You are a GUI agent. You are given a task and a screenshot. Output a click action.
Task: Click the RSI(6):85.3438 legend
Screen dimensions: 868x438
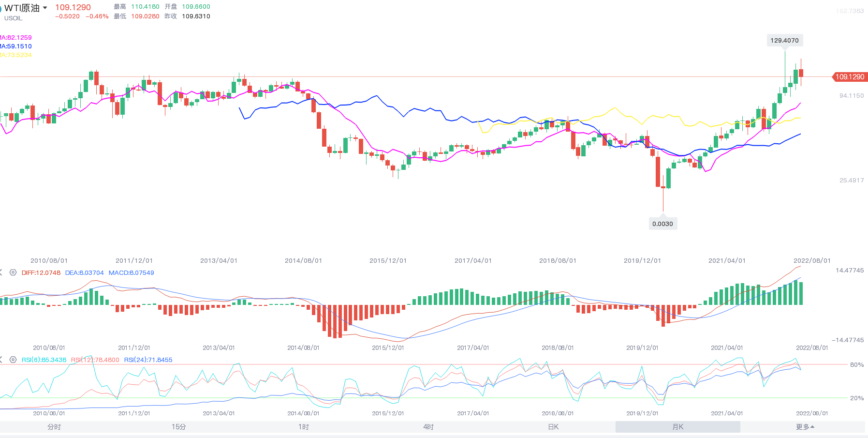pos(44,360)
